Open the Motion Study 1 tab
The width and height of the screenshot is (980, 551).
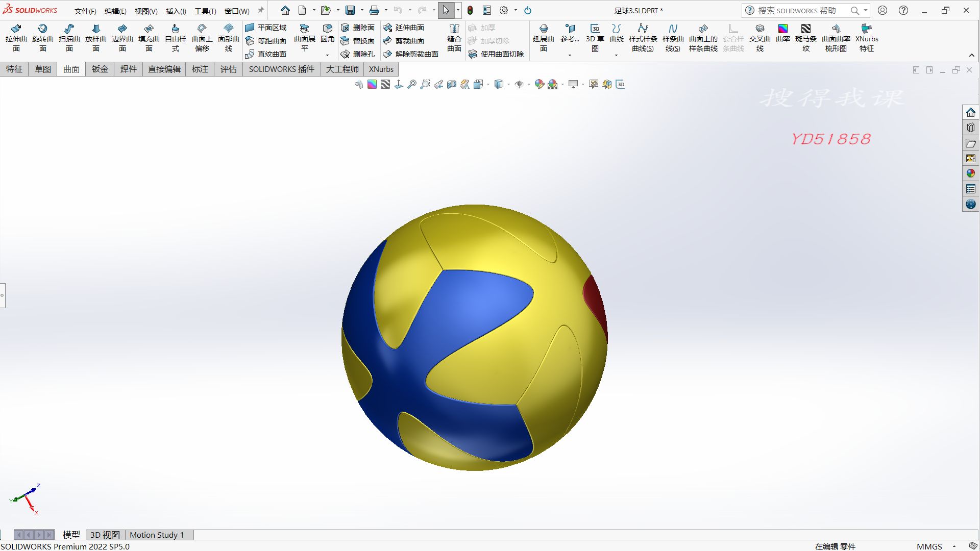point(157,535)
